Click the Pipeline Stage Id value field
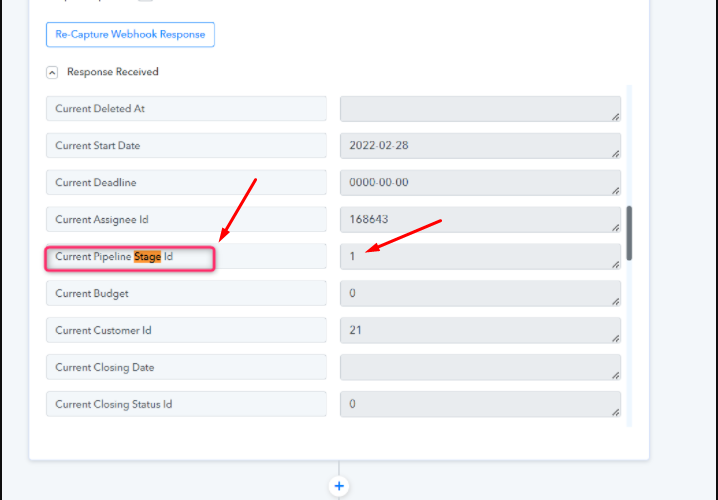Screen dimensions: 718x500 (x=478, y=257)
